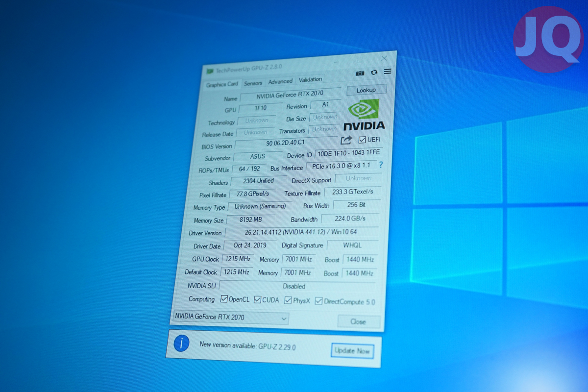Click the NVIDIA logo image
Viewport: 588px width, 392px height.
click(364, 115)
